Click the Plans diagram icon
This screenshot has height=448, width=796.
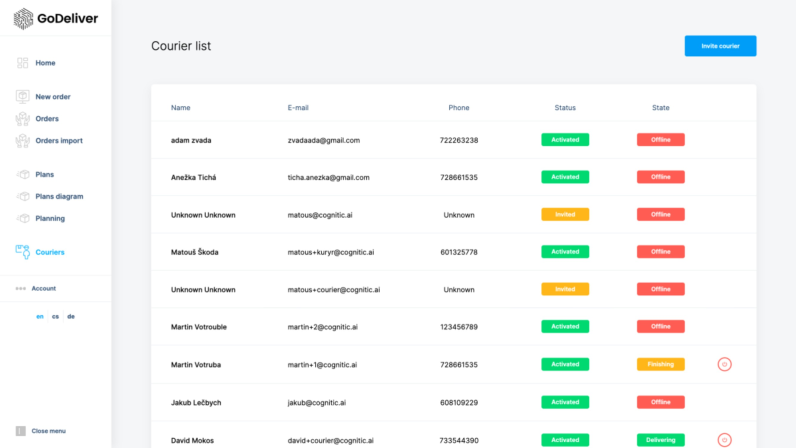click(x=22, y=197)
